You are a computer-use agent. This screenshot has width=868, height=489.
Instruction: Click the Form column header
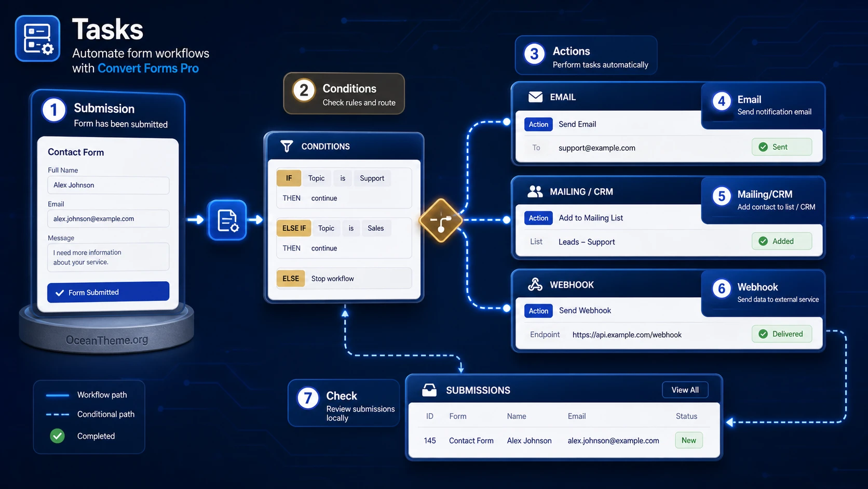click(458, 416)
